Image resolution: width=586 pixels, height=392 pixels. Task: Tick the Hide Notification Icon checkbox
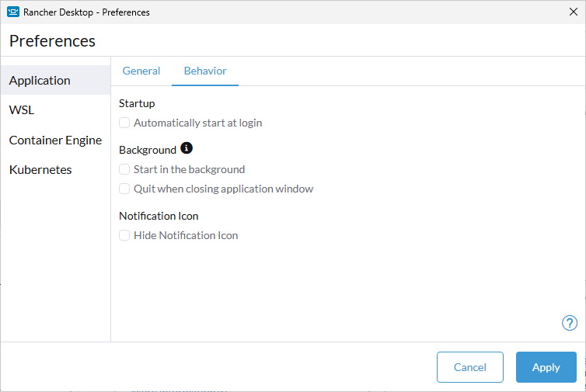click(x=124, y=235)
